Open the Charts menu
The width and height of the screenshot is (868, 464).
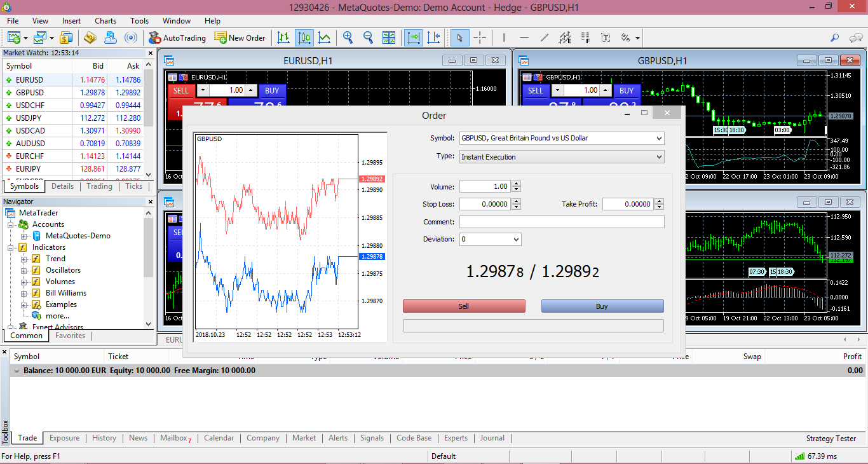point(105,21)
